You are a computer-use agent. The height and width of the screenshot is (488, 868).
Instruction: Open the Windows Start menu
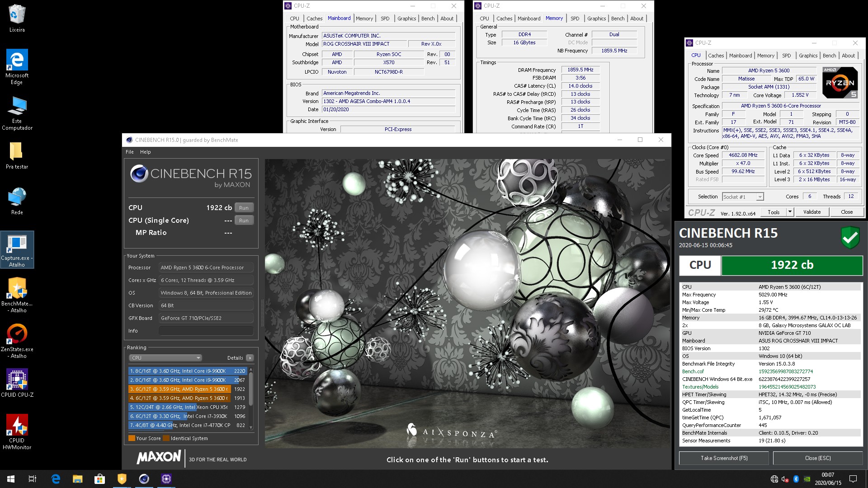coord(11,479)
